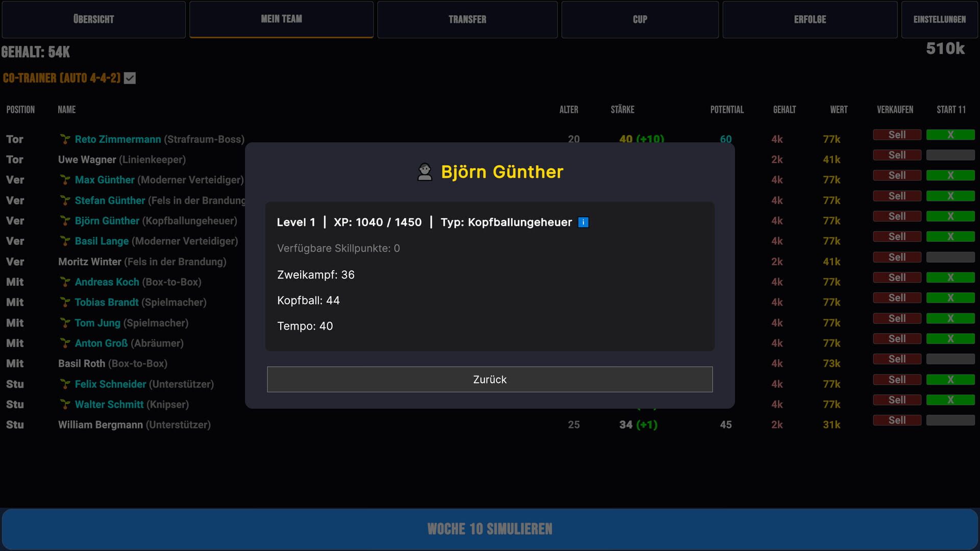Click the seedling icon next to Basil Lange
Image resolution: width=980 pixels, height=551 pixels.
65,241
